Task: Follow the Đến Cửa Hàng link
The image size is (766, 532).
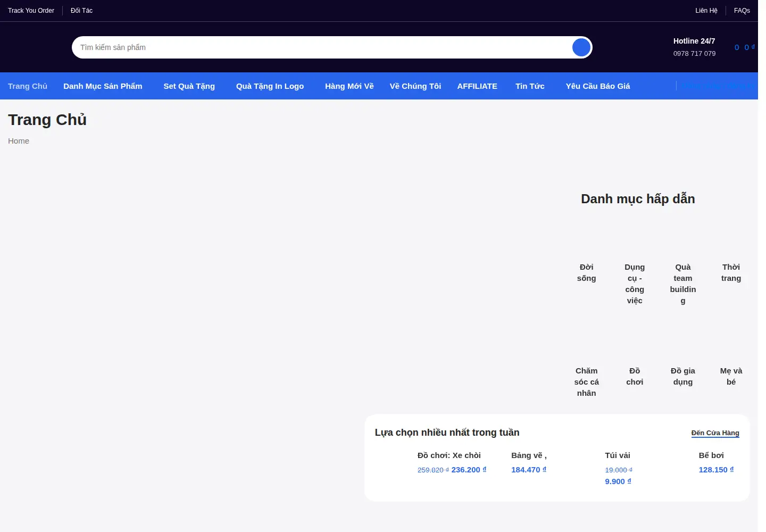Action: coord(715,433)
